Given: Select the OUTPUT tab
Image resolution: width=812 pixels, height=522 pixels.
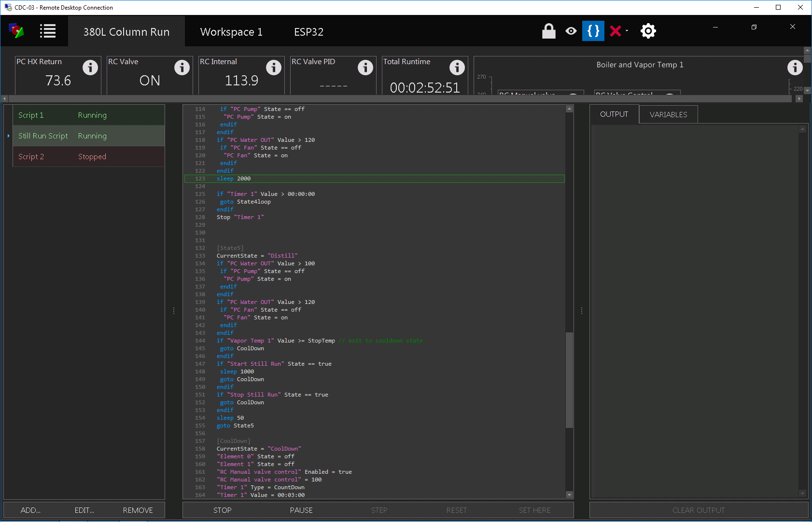Looking at the screenshot, I should pos(614,114).
